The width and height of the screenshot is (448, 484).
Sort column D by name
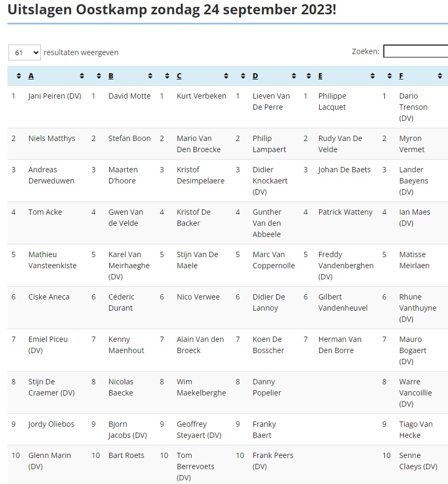[294, 76]
